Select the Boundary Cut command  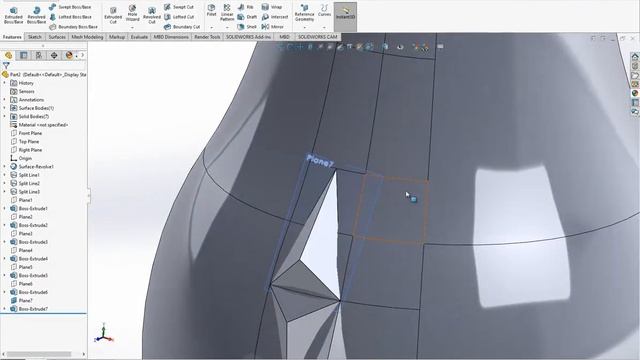pyautogui.click(x=182, y=27)
